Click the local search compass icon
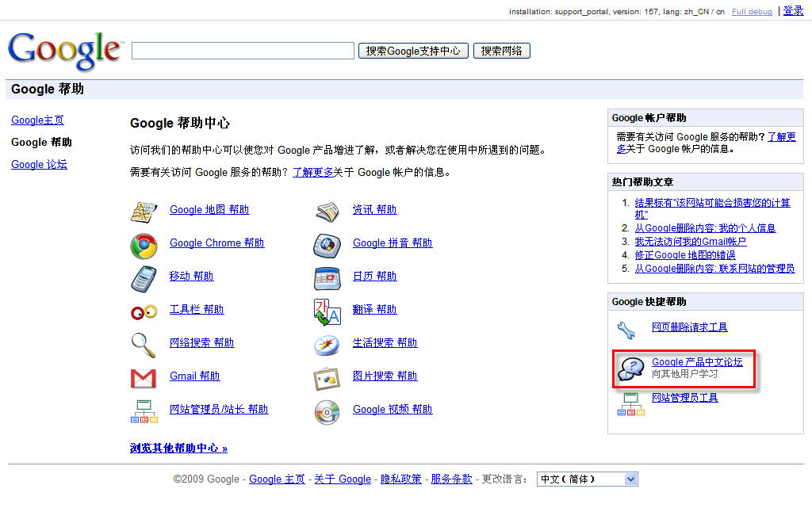Image resolution: width=812 pixels, height=508 pixels. tap(327, 346)
